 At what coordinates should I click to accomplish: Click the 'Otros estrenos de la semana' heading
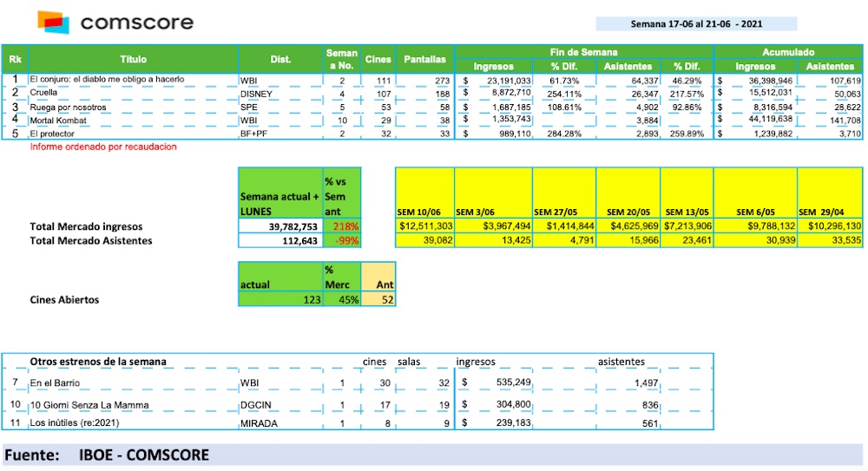[98, 362]
